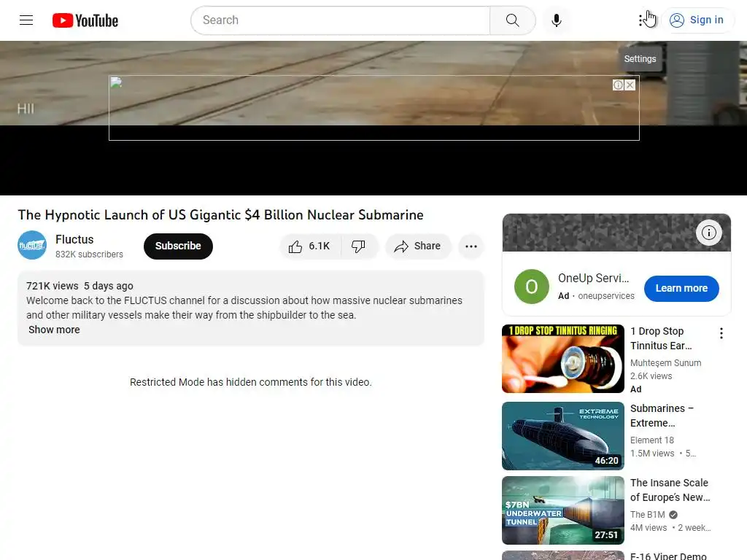Image resolution: width=747 pixels, height=560 pixels.
Task: Open ad info icon on banner
Action: (x=618, y=85)
